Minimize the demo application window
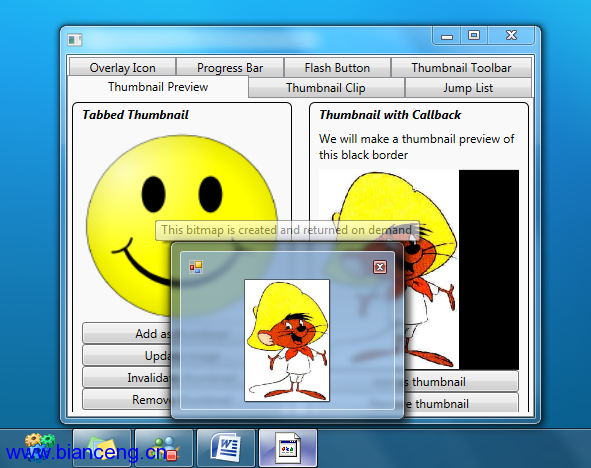The width and height of the screenshot is (591, 468). pyautogui.click(x=447, y=36)
